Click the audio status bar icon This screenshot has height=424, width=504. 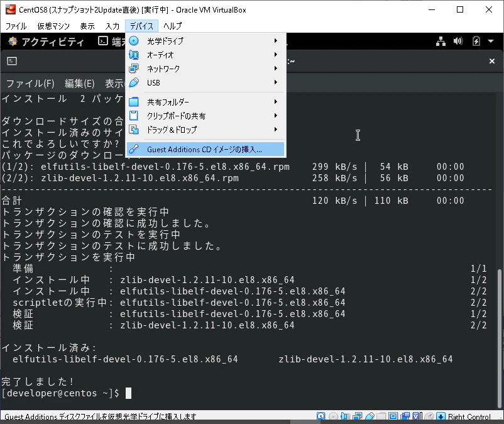(345, 416)
